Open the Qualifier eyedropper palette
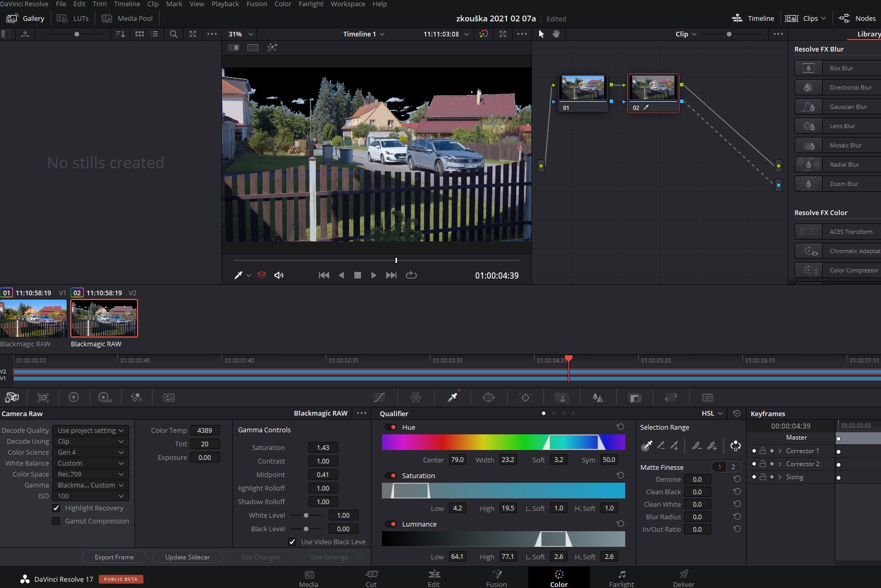The width and height of the screenshot is (881, 588). (452, 397)
